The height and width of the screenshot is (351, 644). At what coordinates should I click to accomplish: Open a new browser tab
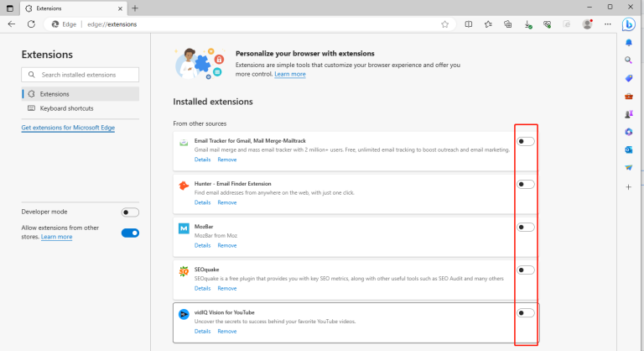click(135, 8)
